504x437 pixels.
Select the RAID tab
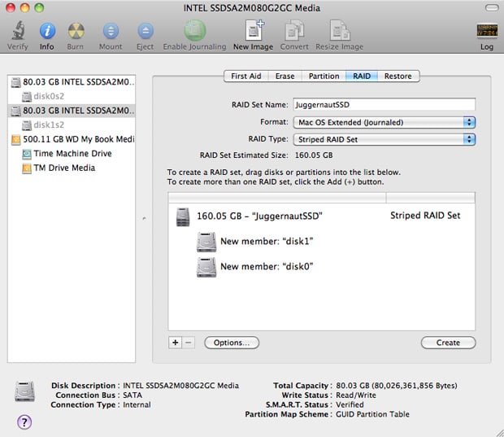click(362, 76)
